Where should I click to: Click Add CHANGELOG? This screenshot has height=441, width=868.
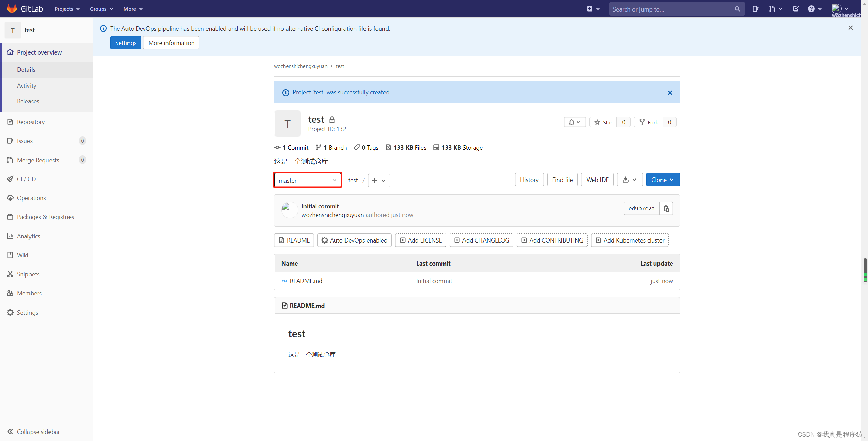coord(481,240)
